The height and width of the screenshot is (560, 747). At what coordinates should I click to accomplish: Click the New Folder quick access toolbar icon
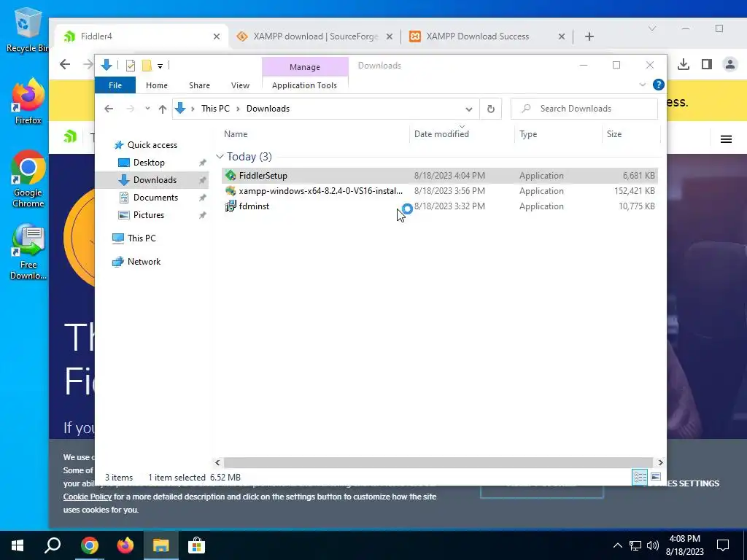click(x=147, y=66)
